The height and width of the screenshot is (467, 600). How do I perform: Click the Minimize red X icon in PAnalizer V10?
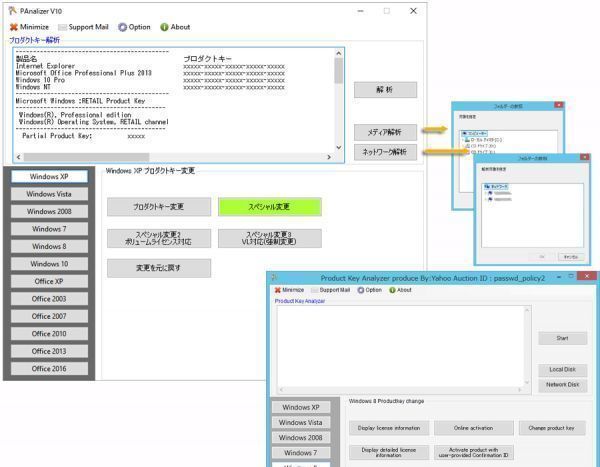(14, 27)
